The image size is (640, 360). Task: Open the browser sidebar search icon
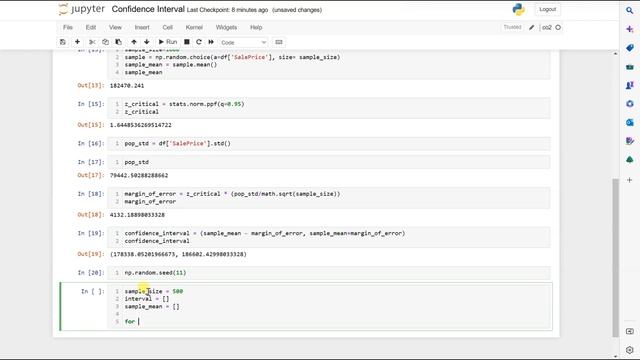(629, 11)
